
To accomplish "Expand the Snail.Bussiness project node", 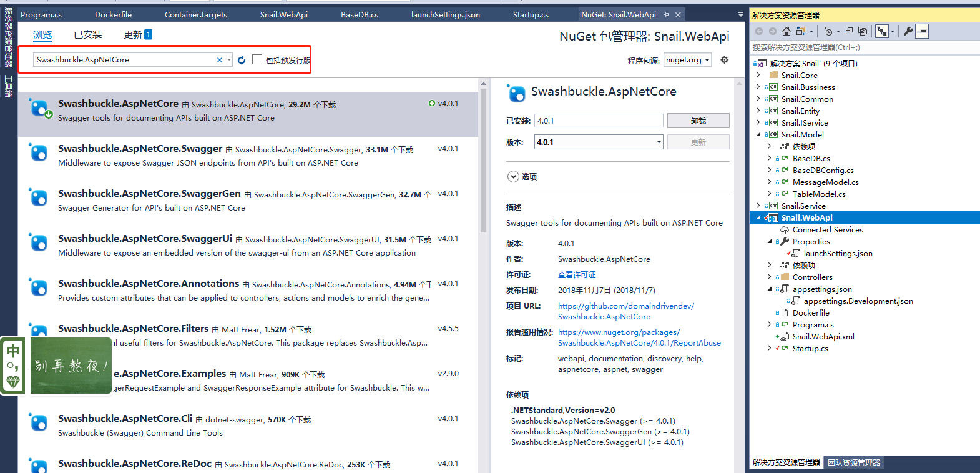I will [758, 87].
